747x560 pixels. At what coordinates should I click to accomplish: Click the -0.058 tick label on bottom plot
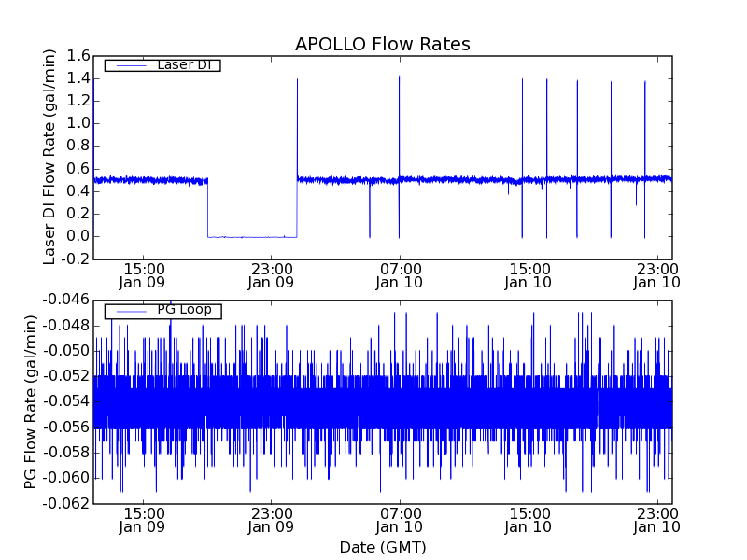pos(65,453)
